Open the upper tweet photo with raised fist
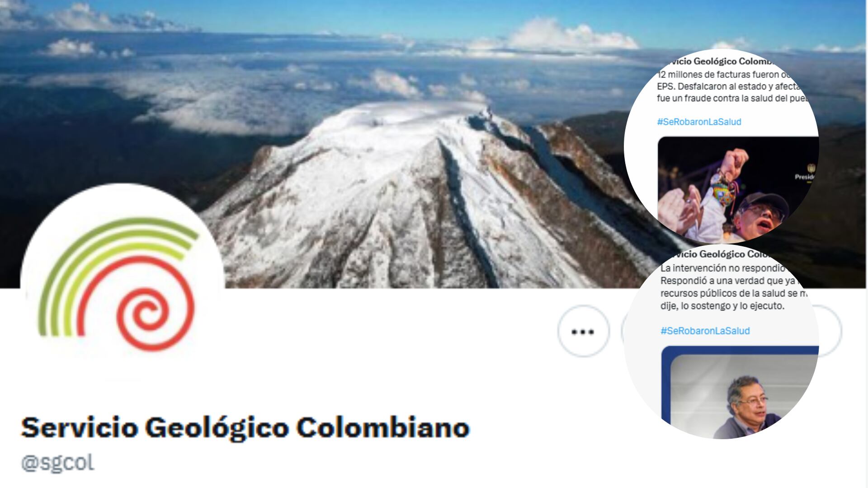 pos(737,189)
